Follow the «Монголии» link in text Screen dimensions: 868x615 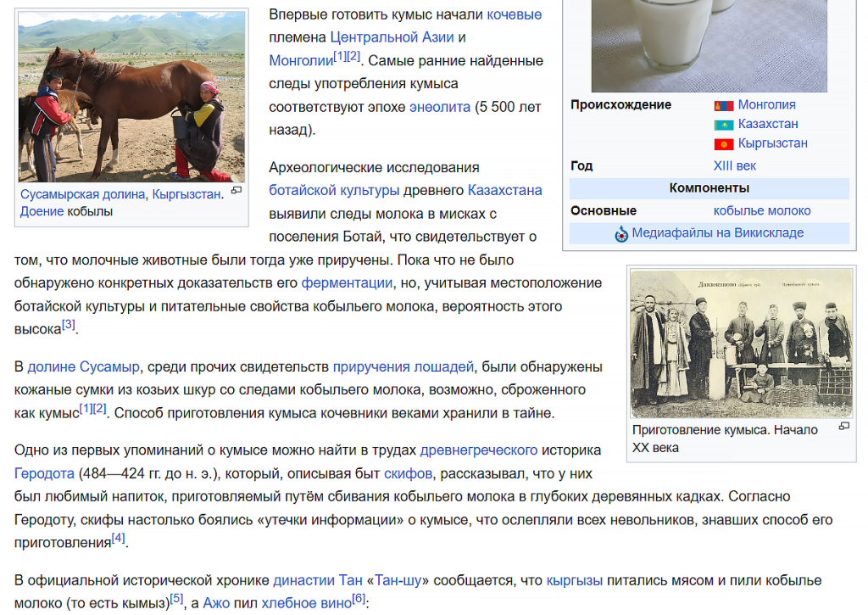[301, 60]
